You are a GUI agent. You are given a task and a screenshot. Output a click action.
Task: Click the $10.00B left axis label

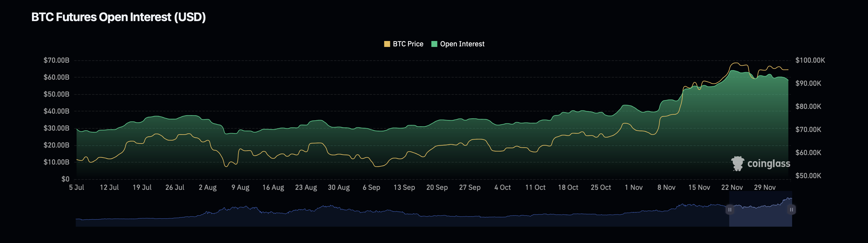click(x=56, y=162)
